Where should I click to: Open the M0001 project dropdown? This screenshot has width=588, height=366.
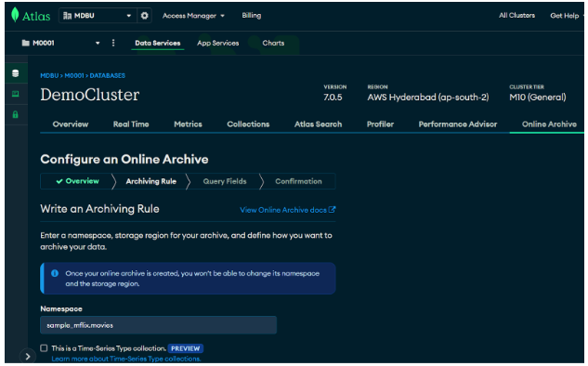click(x=60, y=43)
